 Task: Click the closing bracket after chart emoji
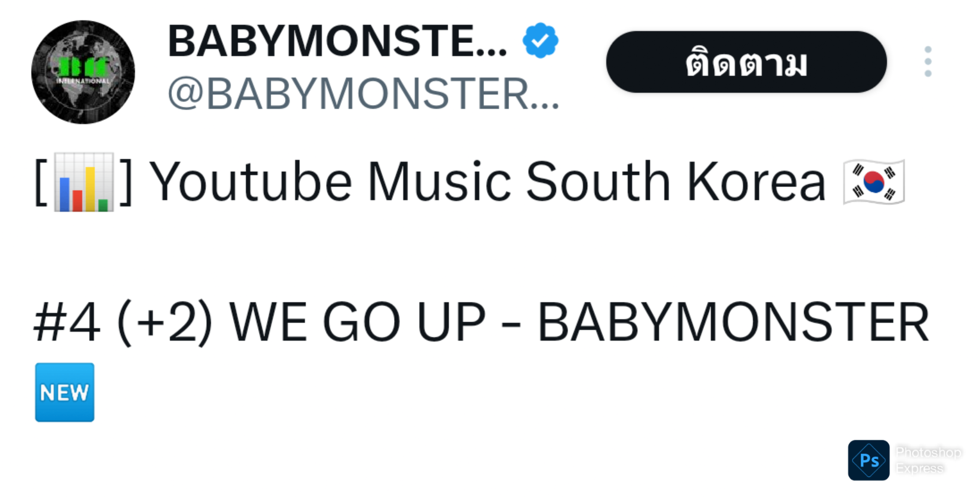tap(126, 182)
